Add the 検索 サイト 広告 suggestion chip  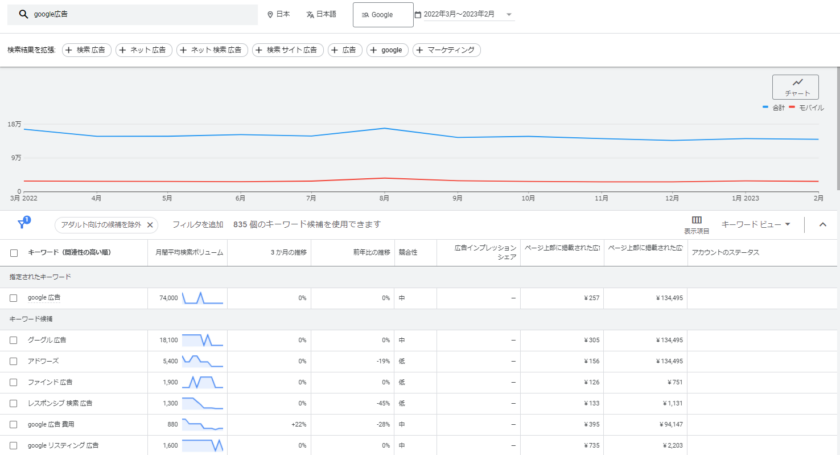click(x=288, y=50)
